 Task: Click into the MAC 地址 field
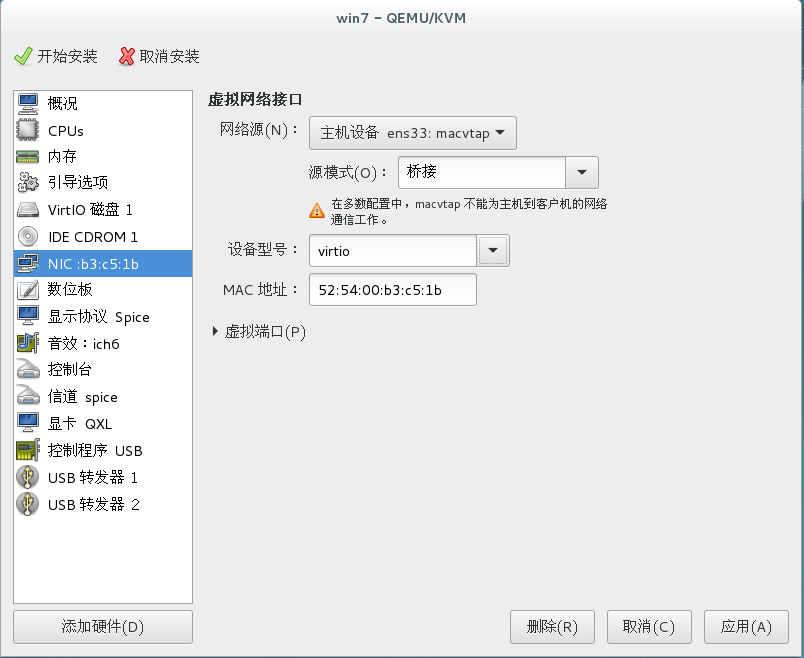tap(393, 290)
